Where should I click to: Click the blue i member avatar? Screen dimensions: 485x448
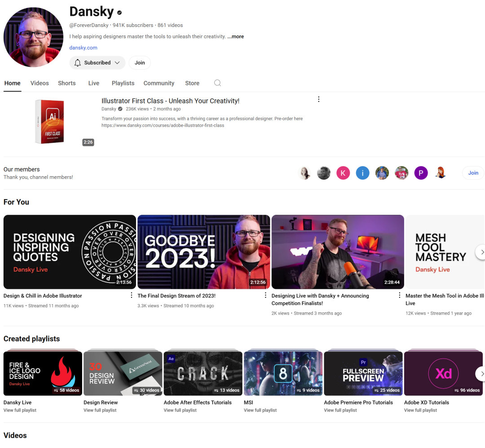coord(362,173)
